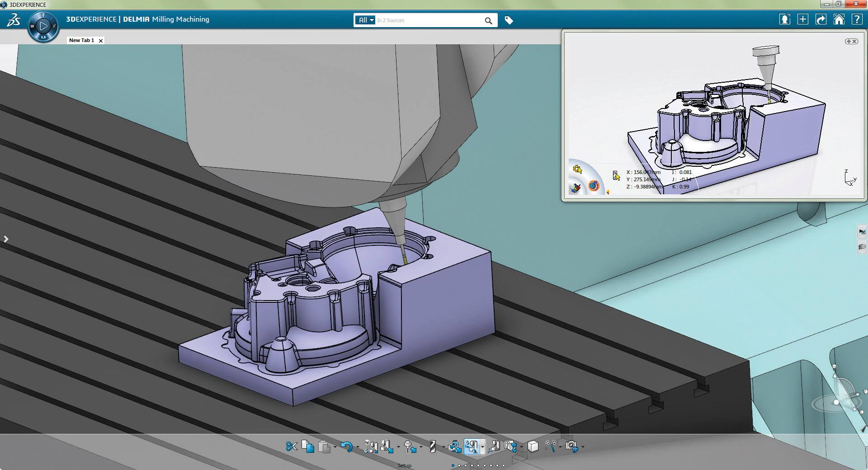Click the camera capture icon
The image size is (868, 470).
point(572,446)
